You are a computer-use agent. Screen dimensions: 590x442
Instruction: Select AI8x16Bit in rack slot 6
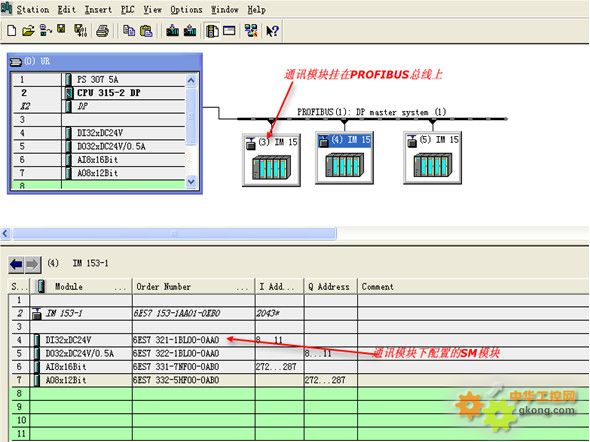pos(99,159)
